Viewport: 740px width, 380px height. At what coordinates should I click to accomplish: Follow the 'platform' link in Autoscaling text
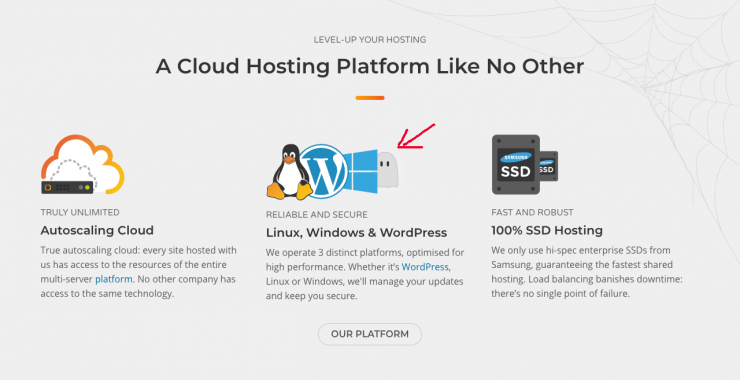pyautogui.click(x=114, y=279)
